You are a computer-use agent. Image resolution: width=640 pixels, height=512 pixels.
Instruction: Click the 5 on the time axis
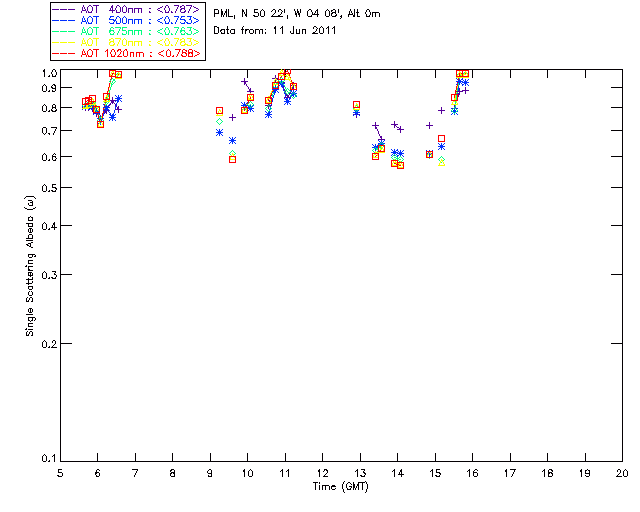point(60,472)
